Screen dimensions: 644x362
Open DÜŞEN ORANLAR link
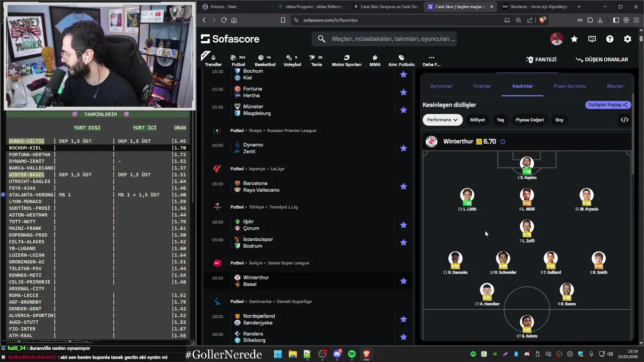point(602,59)
